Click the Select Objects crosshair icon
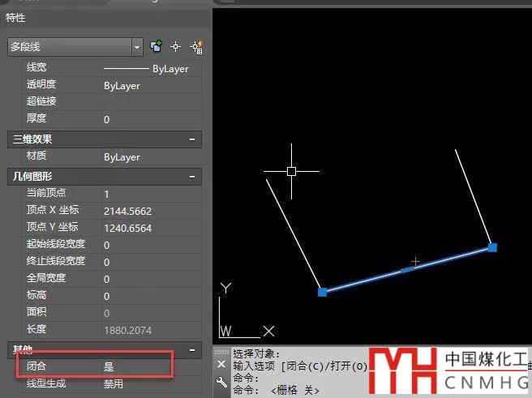Image resolution: width=532 pixels, height=398 pixels. click(x=175, y=47)
